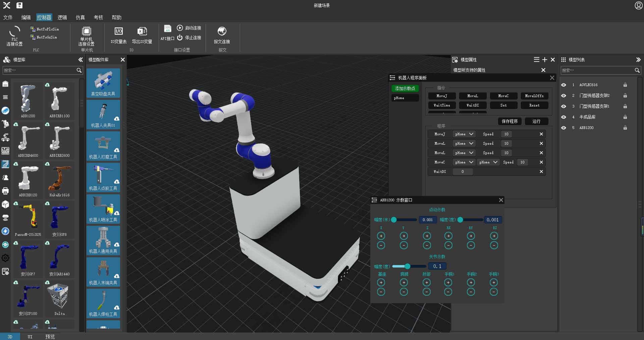Click 手腕3 minus joint button
Viewport: 644px width, 340px height.
(494, 292)
